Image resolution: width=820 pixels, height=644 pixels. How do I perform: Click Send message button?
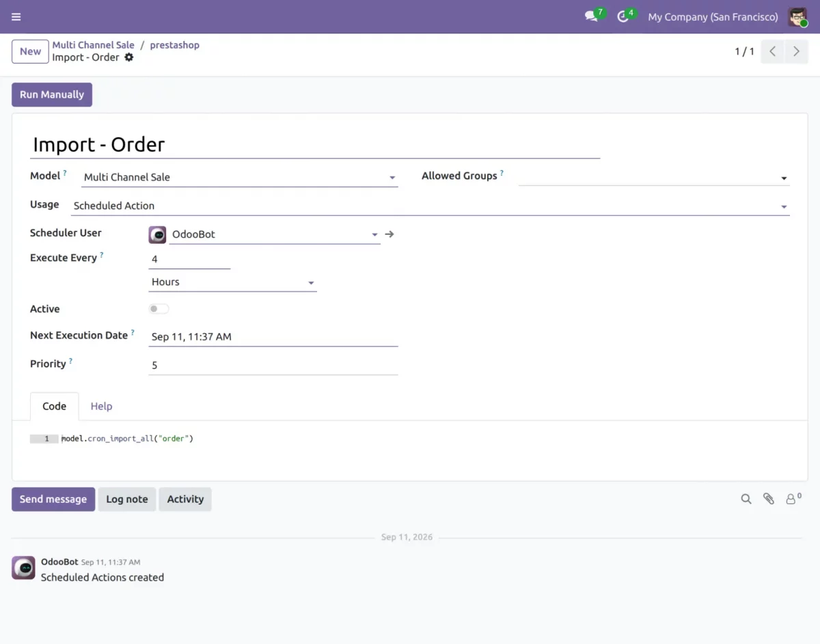tap(53, 499)
